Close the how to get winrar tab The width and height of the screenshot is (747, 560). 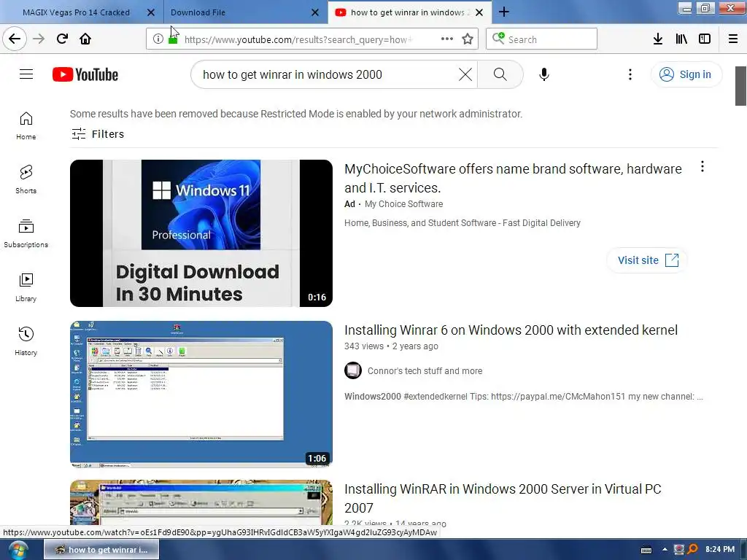(x=479, y=12)
